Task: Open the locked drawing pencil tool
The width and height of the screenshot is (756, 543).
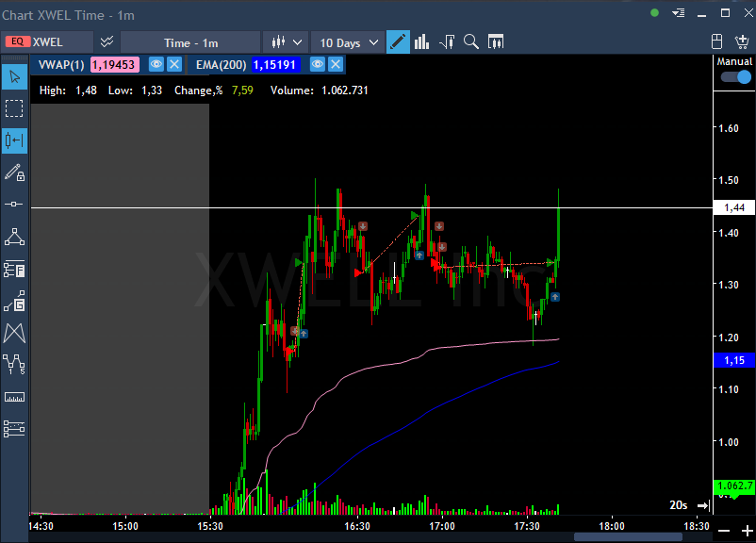Action: (14, 173)
